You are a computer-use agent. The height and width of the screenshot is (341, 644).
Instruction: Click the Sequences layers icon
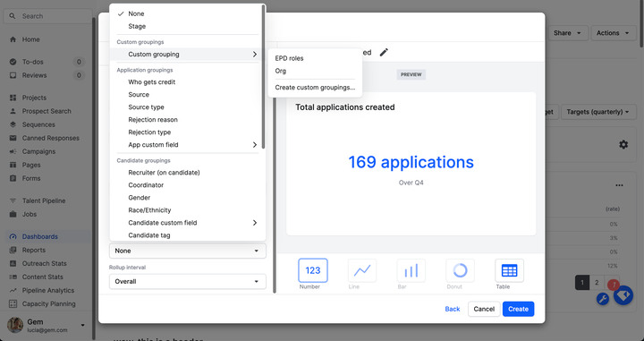13,124
